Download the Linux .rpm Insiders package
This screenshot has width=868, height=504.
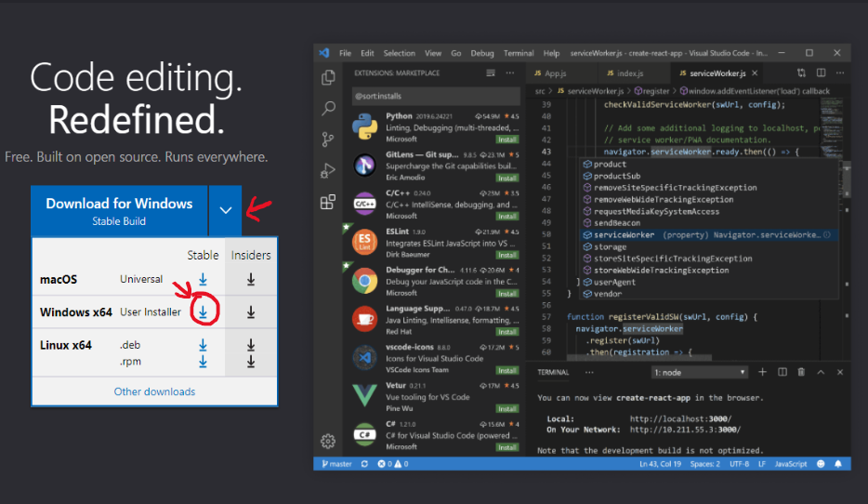tap(251, 362)
